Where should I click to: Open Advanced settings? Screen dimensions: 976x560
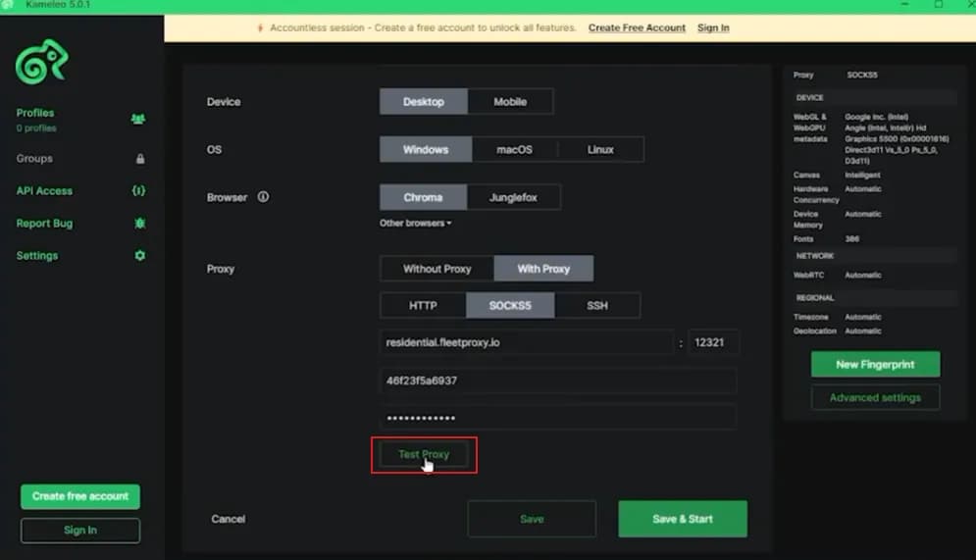875,397
